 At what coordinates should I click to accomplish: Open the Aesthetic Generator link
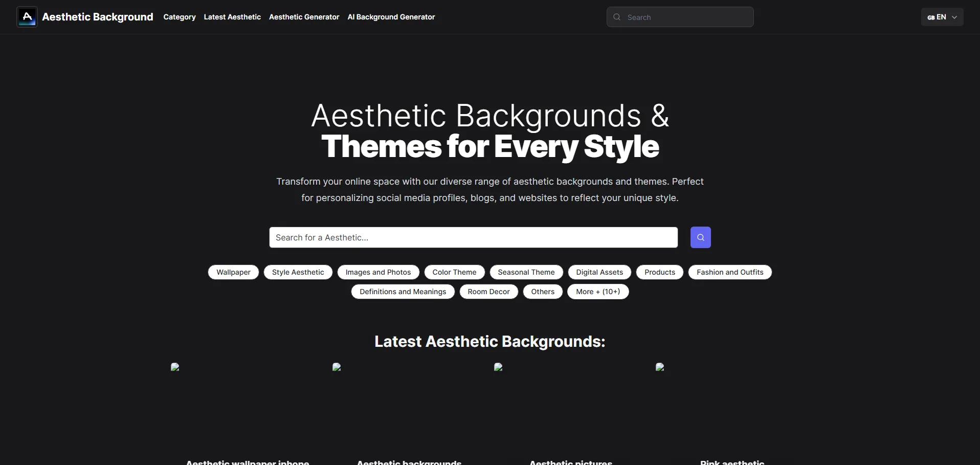click(x=304, y=17)
